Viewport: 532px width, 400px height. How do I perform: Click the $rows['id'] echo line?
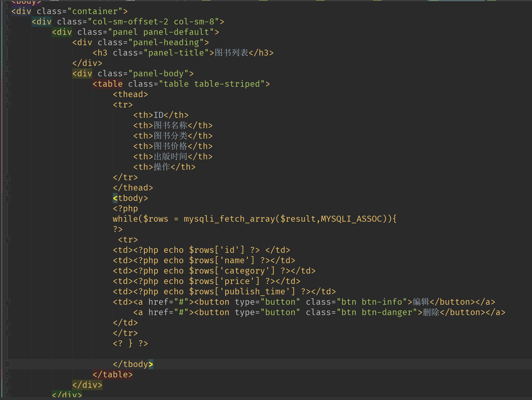[x=202, y=250]
